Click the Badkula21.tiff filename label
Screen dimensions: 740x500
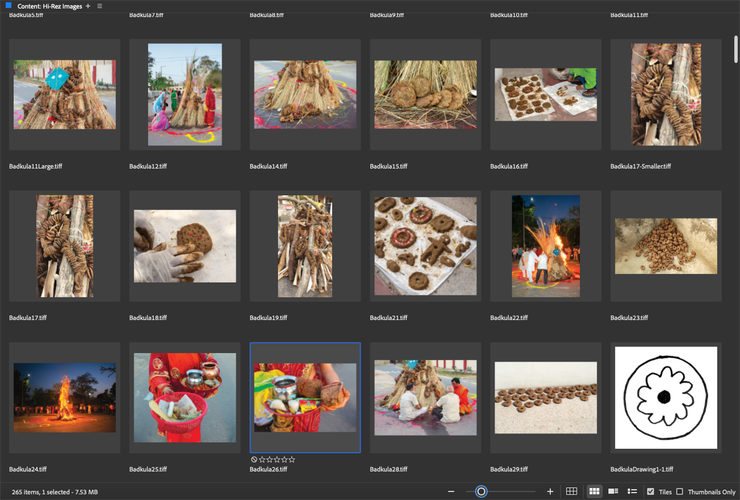click(388, 318)
